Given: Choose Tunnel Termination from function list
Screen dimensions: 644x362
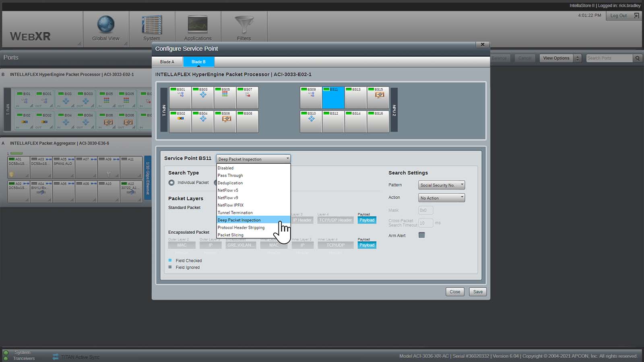Looking at the screenshot, I should point(253,213).
